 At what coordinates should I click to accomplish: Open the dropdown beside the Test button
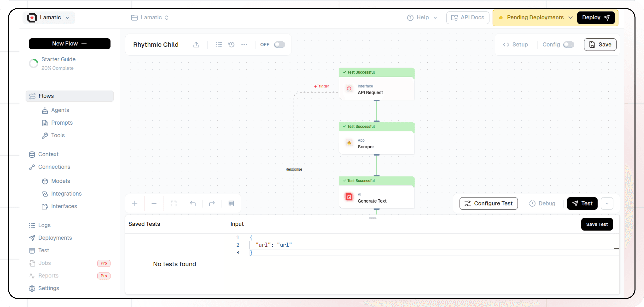tap(607, 203)
